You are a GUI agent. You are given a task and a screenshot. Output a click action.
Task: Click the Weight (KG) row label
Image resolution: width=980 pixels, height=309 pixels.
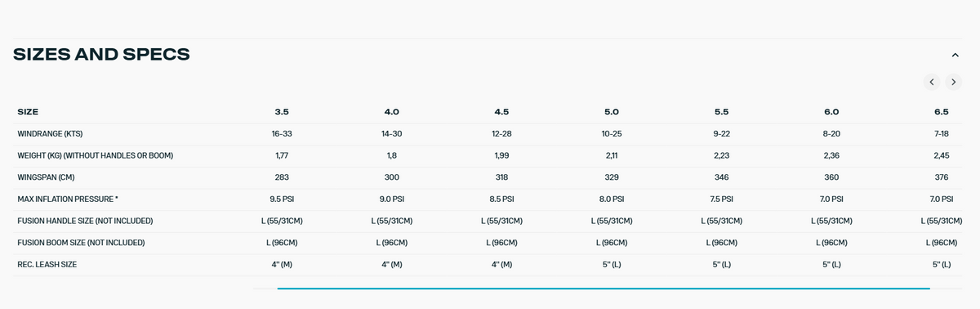point(96,155)
